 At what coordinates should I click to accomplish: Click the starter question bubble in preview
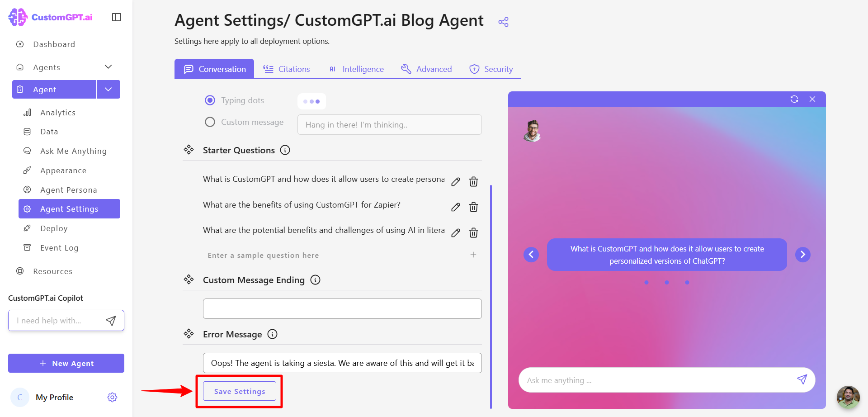tap(667, 255)
